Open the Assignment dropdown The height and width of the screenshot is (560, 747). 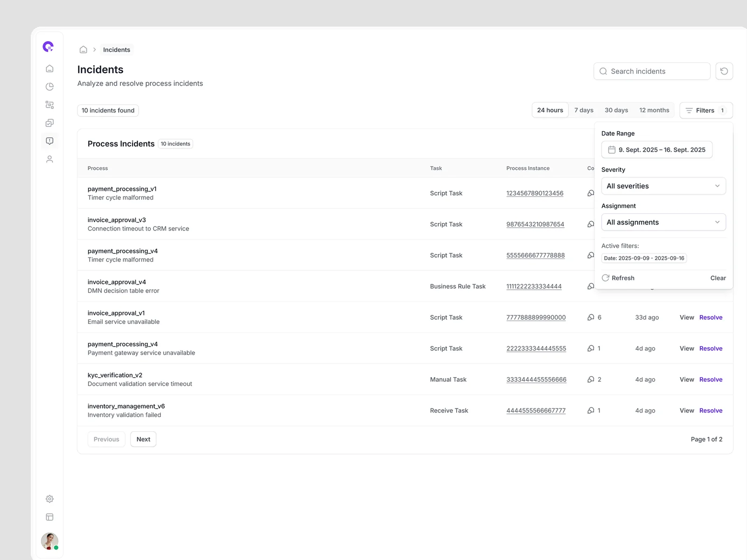(663, 222)
